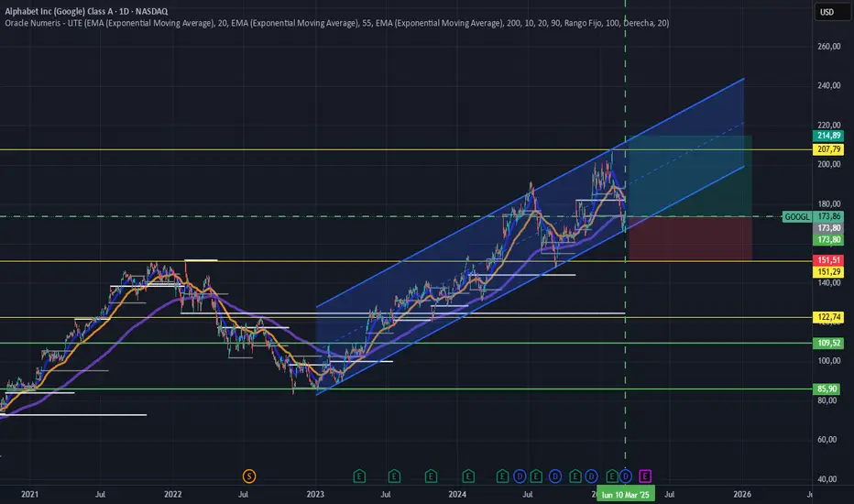854x504 pixels.
Task: Select the red 151,51 stop price label
Action: 827,260
